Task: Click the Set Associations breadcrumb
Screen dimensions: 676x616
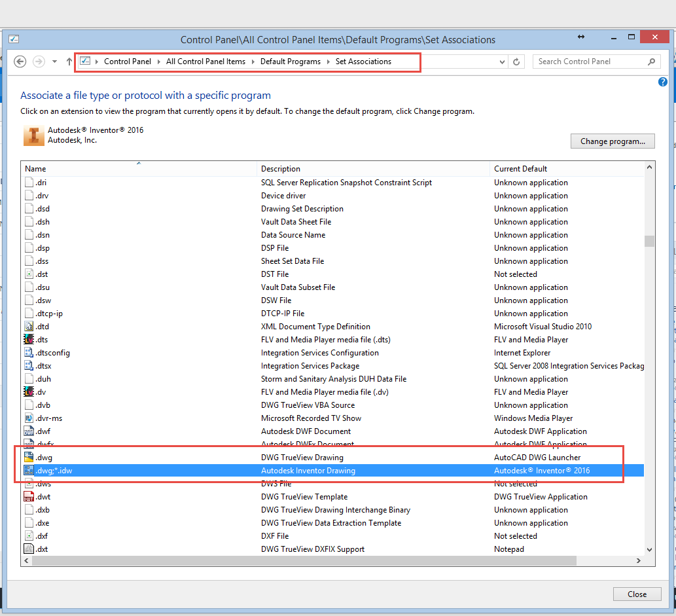Action: point(363,62)
